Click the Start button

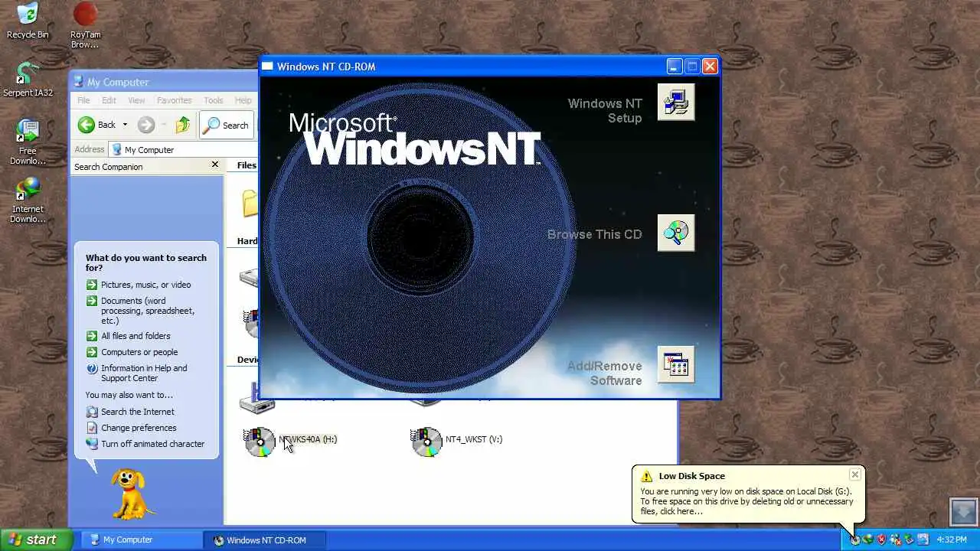click(36, 540)
